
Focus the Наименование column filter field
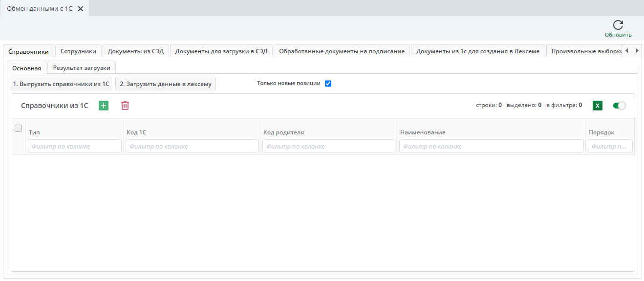click(x=491, y=146)
